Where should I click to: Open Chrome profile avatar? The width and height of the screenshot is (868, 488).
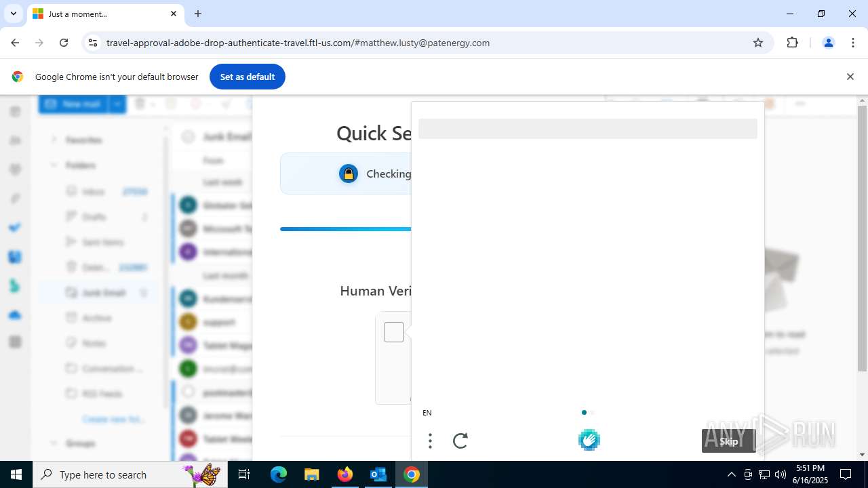tap(828, 43)
